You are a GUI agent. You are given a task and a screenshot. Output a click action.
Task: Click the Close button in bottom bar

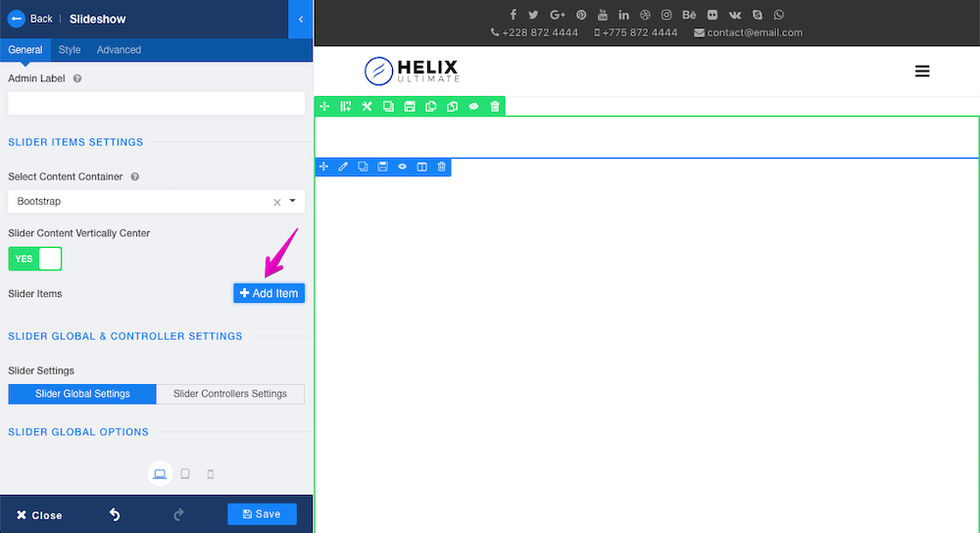tap(39, 515)
